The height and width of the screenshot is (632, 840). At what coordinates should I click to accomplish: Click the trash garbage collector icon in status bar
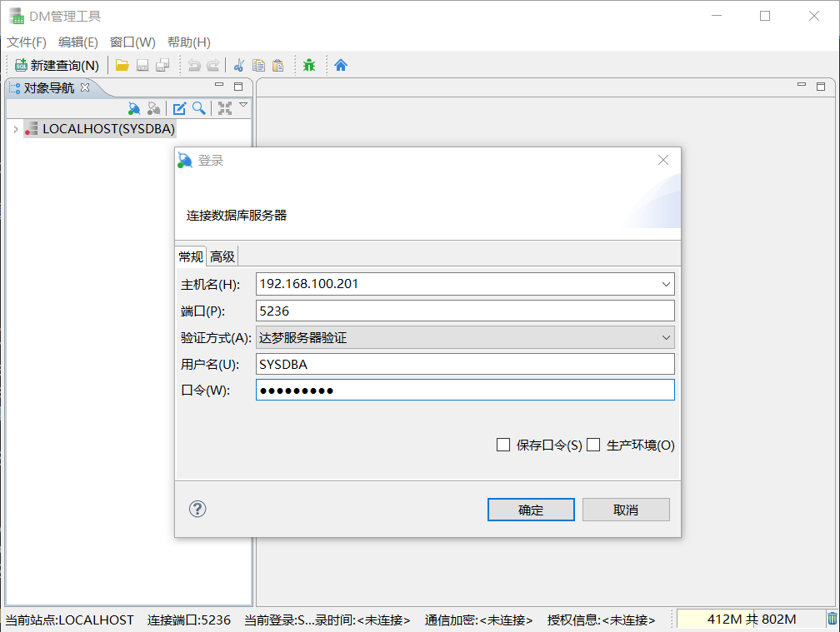point(832,619)
